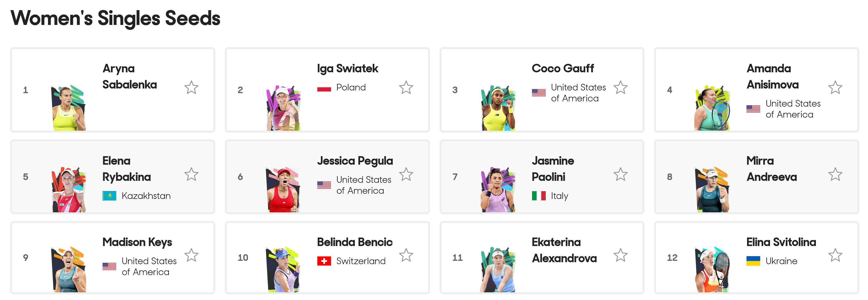Screen dimensions: 868x300
Task: Click the star beside Jessica Pegula
Action: [406, 175]
